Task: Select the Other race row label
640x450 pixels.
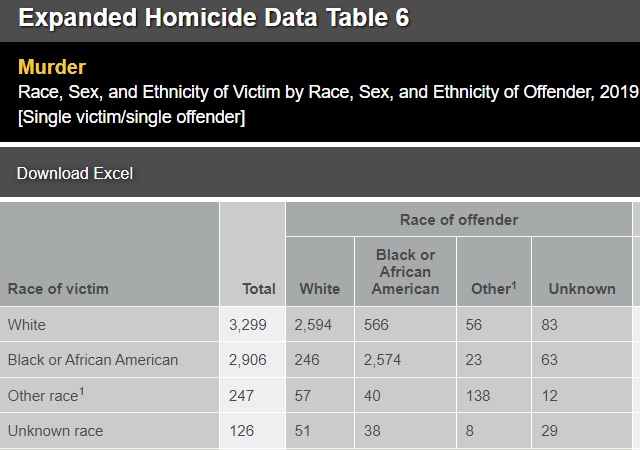Action: pos(46,396)
